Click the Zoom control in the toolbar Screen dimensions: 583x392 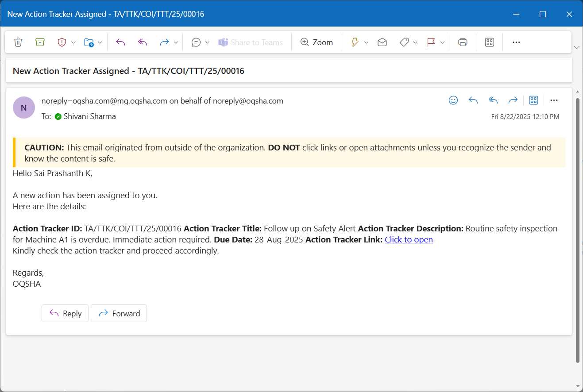(x=317, y=42)
